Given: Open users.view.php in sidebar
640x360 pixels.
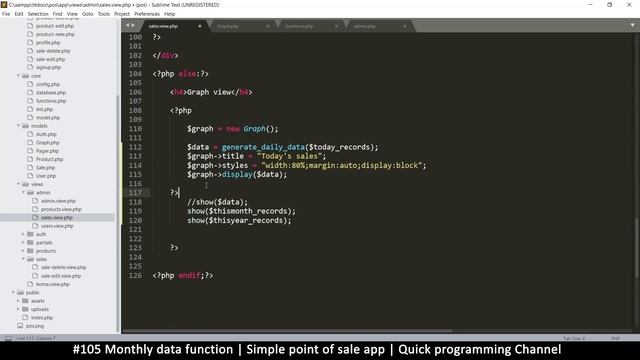Looking at the screenshot, I should click(57, 226).
